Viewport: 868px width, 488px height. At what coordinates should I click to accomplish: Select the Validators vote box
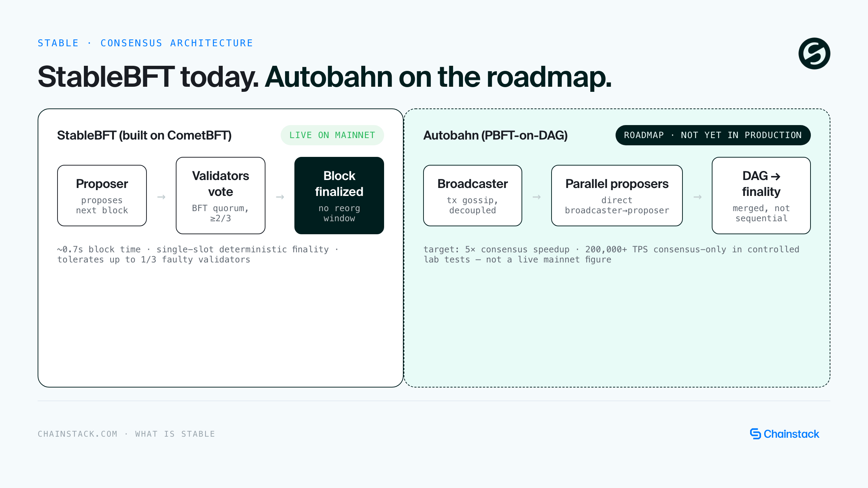tap(221, 196)
